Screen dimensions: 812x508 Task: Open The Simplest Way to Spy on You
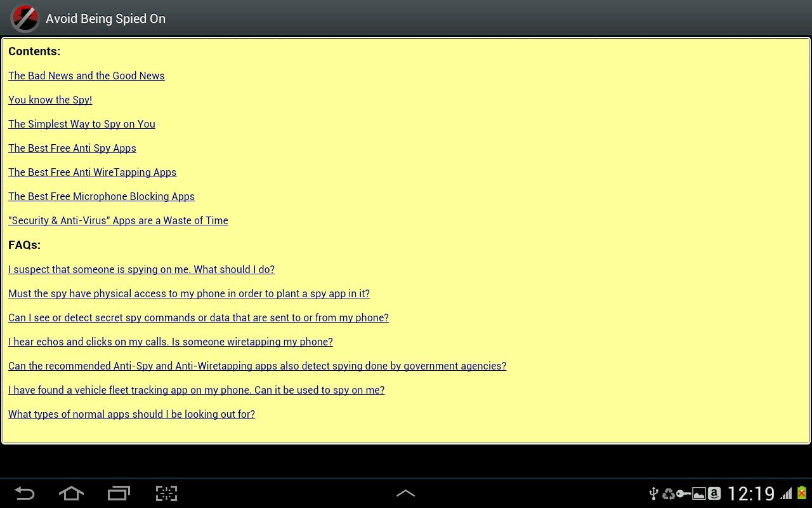(x=82, y=124)
